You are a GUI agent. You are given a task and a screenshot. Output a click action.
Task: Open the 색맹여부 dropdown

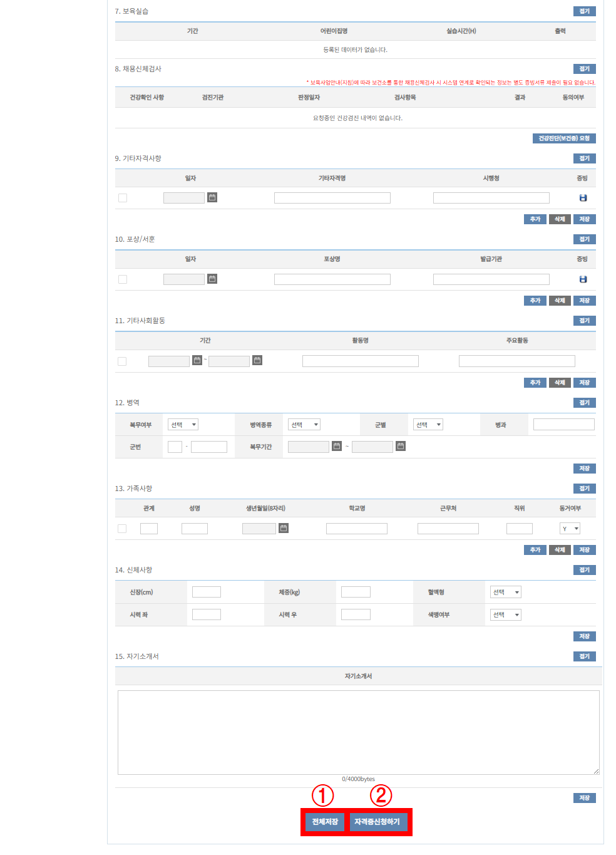pos(506,614)
